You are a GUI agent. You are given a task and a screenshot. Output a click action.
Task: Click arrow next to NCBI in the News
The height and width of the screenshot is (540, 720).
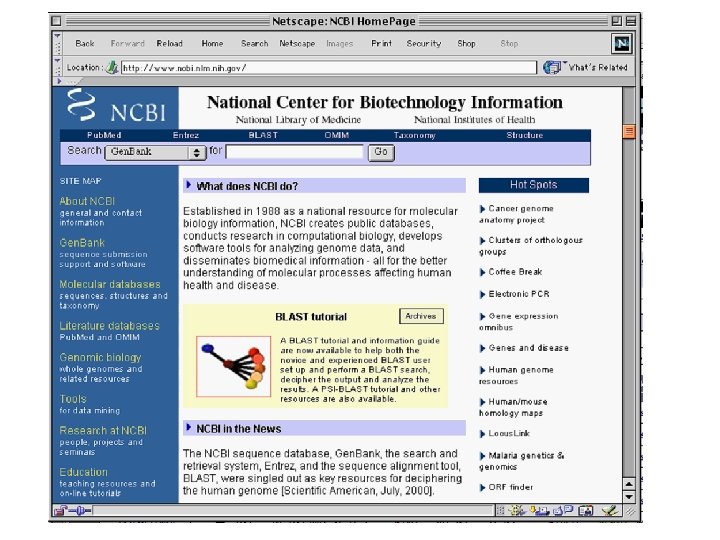coord(188,428)
